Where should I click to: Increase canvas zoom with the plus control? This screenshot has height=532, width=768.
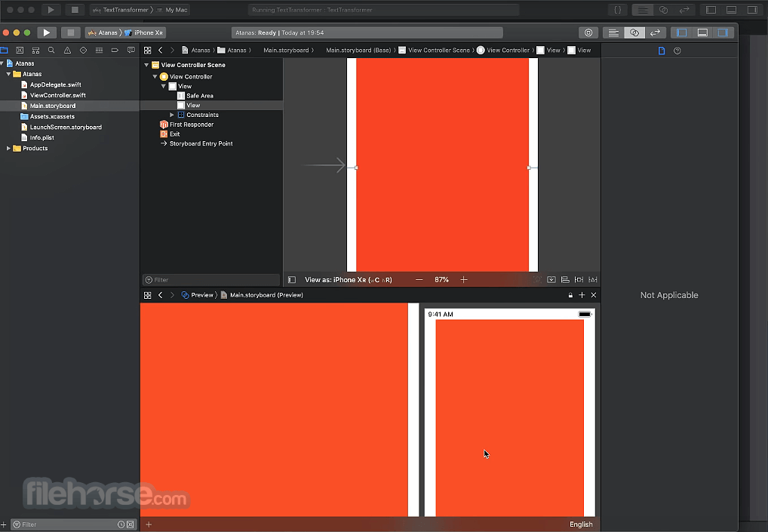463,279
